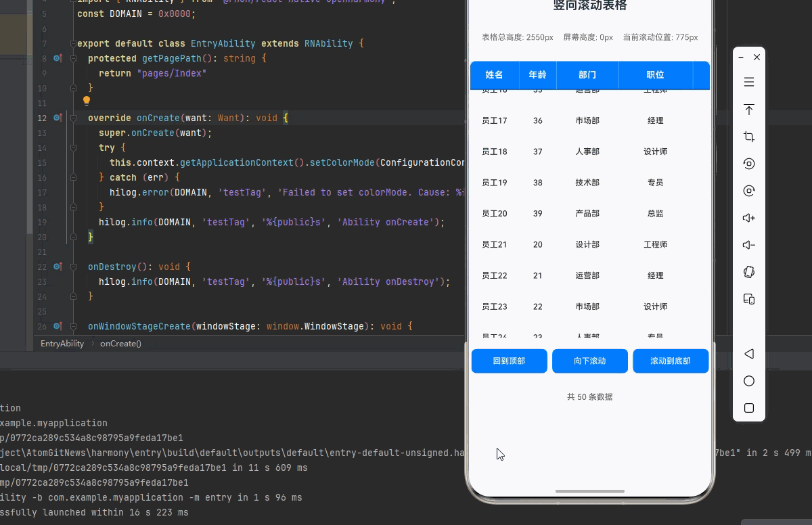Click the yellow lightbulb quick-fix icon
The image size is (812, 525).
point(87,101)
